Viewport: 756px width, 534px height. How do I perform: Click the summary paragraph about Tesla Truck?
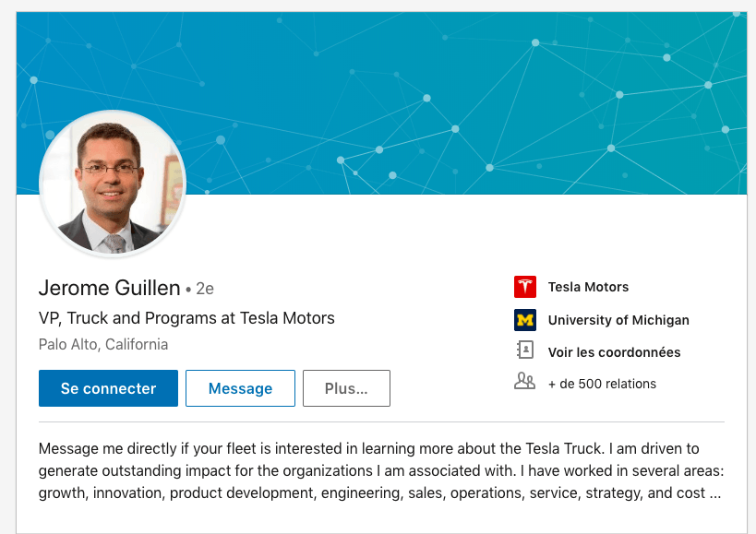(x=381, y=471)
